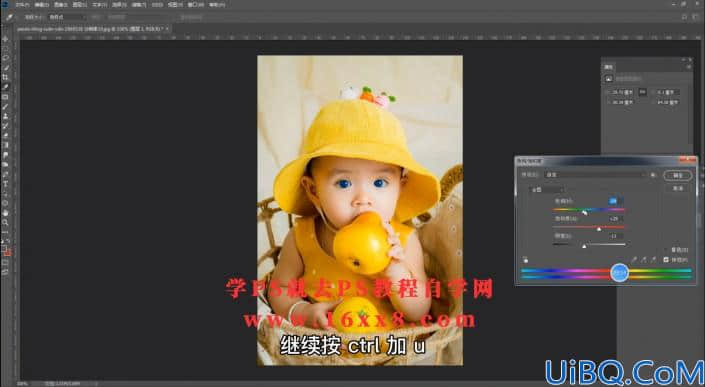Screen dimensions: 705x387
Task: Open the 滤镜 (Filter) menu
Action: point(138,5)
